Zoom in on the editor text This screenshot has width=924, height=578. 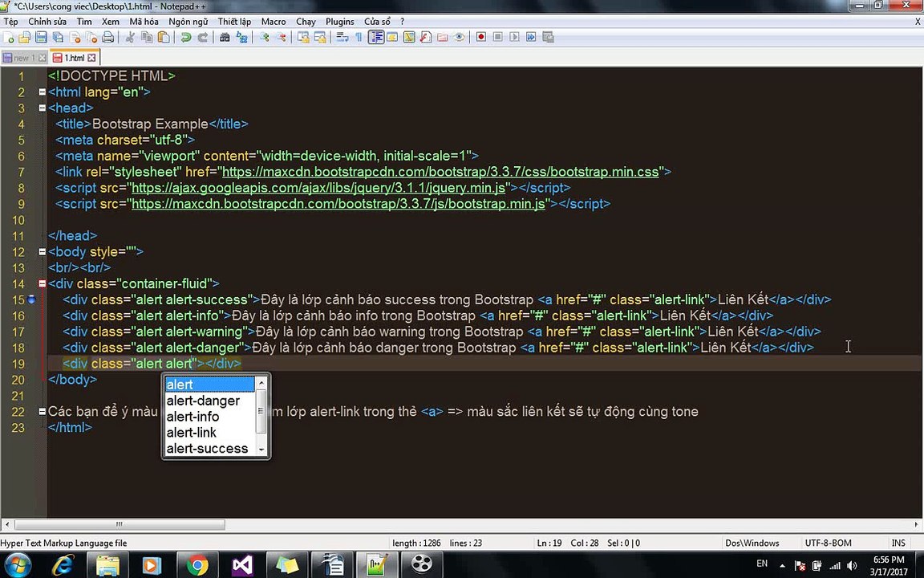click(264, 37)
